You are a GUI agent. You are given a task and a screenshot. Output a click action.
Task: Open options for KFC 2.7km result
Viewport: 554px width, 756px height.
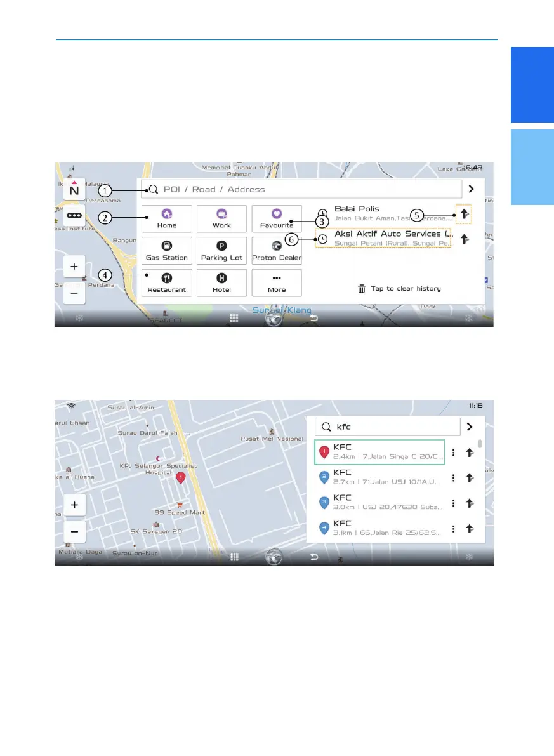(x=453, y=478)
